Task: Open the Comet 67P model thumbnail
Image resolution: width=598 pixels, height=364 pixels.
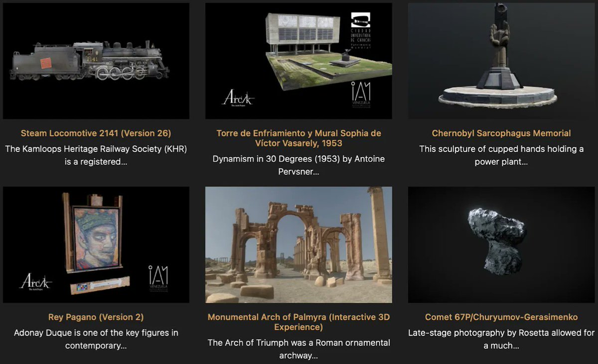Action: [501, 245]
